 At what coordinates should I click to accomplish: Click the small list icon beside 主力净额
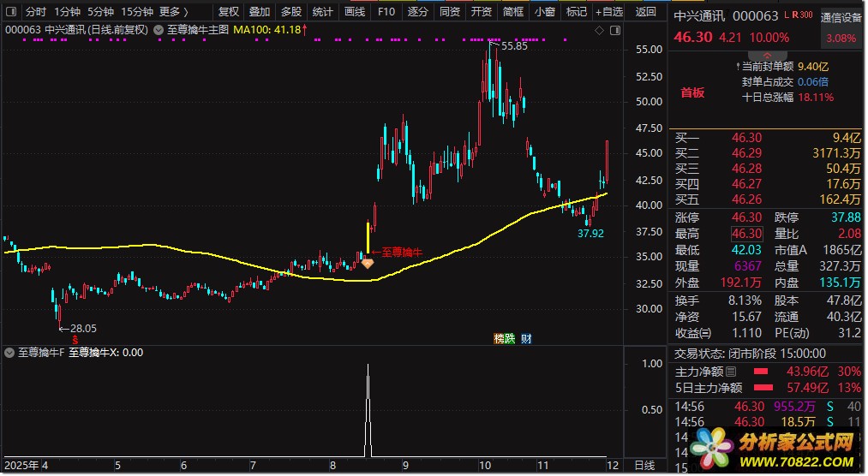(731, 372)
